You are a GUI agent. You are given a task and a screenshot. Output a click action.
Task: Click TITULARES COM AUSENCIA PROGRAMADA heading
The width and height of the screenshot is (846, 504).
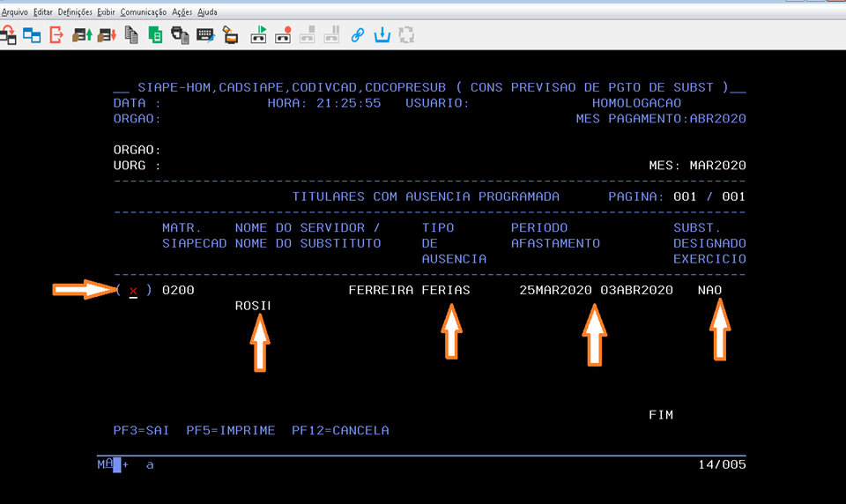pos(426,197)
